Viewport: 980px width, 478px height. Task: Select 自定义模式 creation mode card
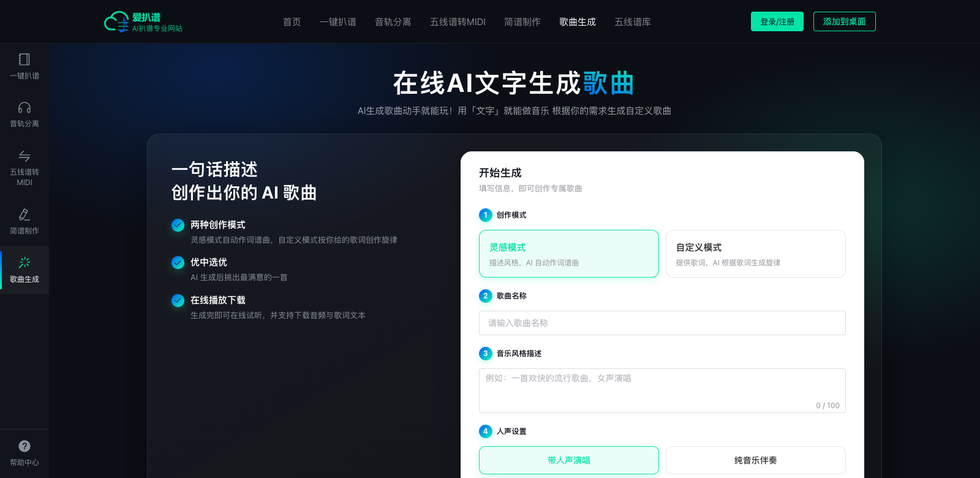(x=756, y=254)
